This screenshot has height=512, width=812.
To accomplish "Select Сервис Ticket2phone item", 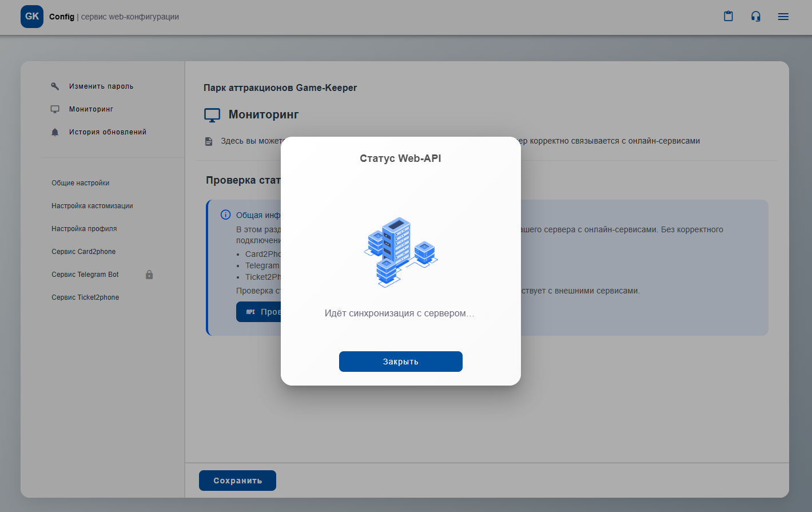I will (85, 297).
